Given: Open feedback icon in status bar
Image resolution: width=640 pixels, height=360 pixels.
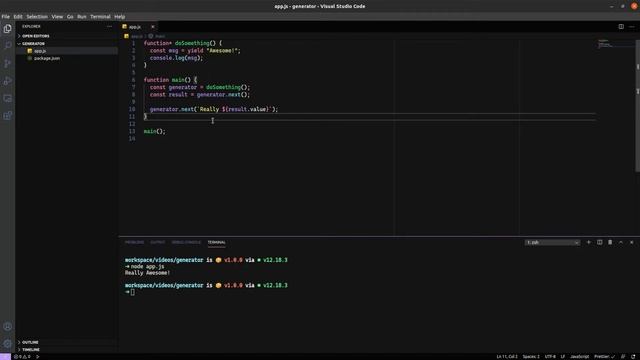Looking at the screenshot, I should click(623, 357).
